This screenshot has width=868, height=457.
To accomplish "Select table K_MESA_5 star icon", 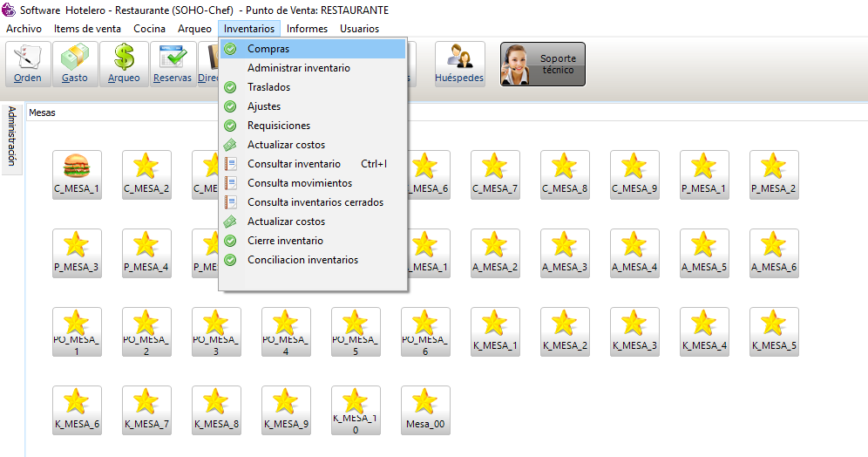I will 774,331.
